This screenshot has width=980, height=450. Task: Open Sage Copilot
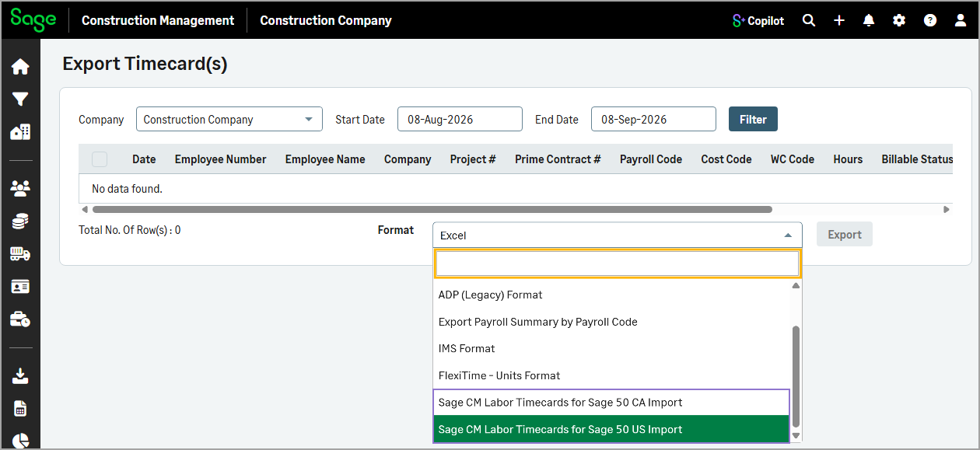coord(758,21)
